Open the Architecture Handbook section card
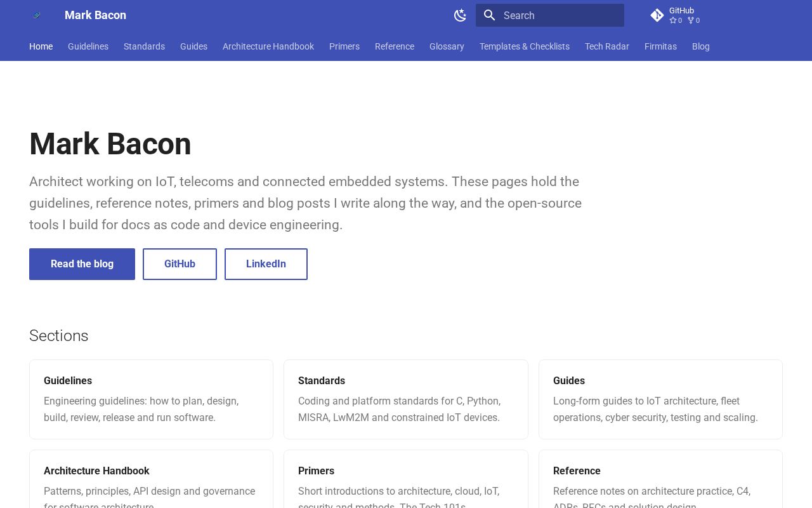Viewport: 812px width, 508px height. tap(151, 479)
